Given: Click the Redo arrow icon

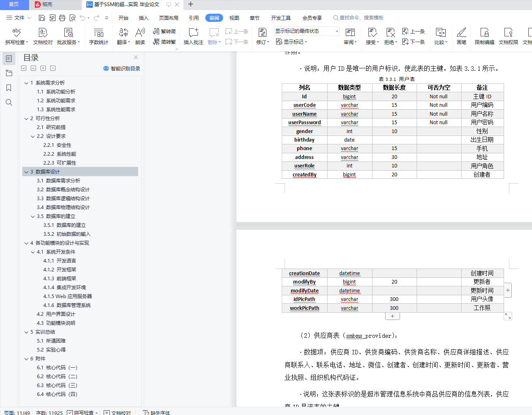Looking at the screenshot, I should click(x=97, y=18).
